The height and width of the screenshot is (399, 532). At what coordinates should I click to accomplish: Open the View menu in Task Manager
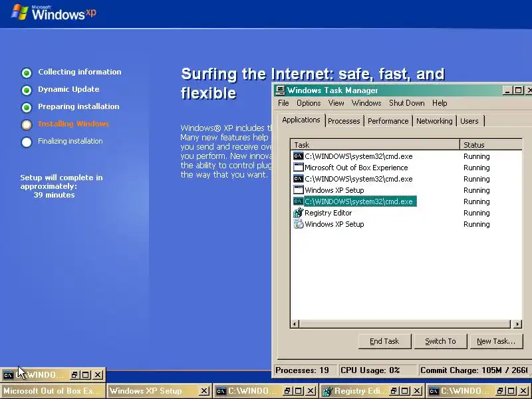[336, 103]
